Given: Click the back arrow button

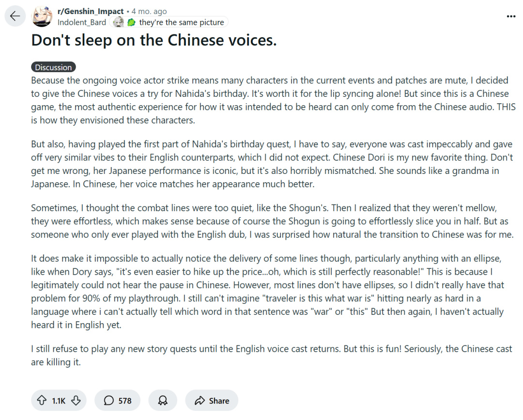Looking at the screenshot, I should (x=15, y=16).
